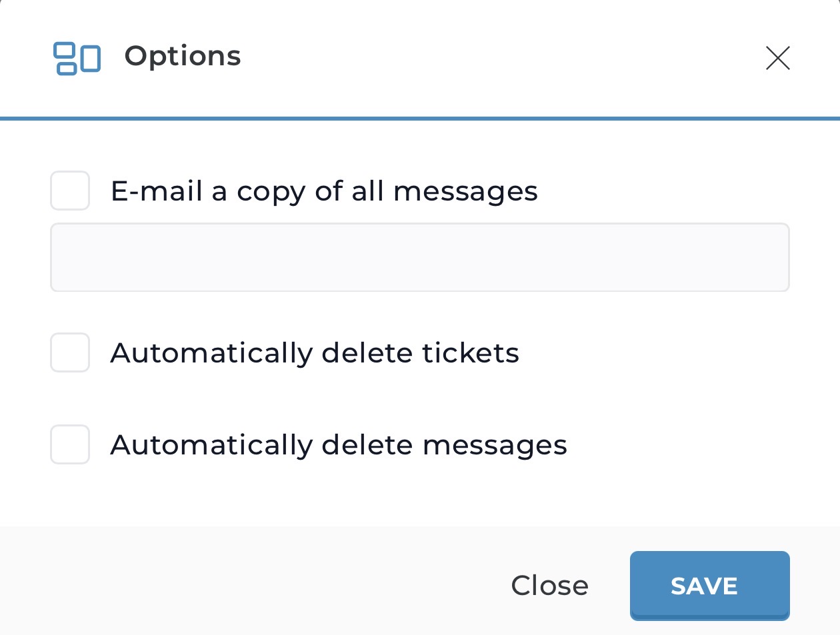Viewport: 840px width, 635px height.
Task: Click the e-mail address input field
Action: pyautogui.click(x=420, y=257)
